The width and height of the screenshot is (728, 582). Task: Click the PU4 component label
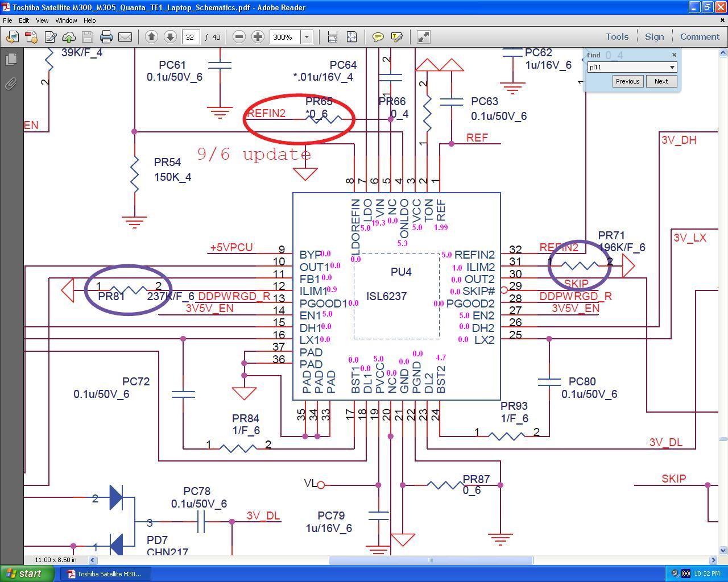coord(401,272)
